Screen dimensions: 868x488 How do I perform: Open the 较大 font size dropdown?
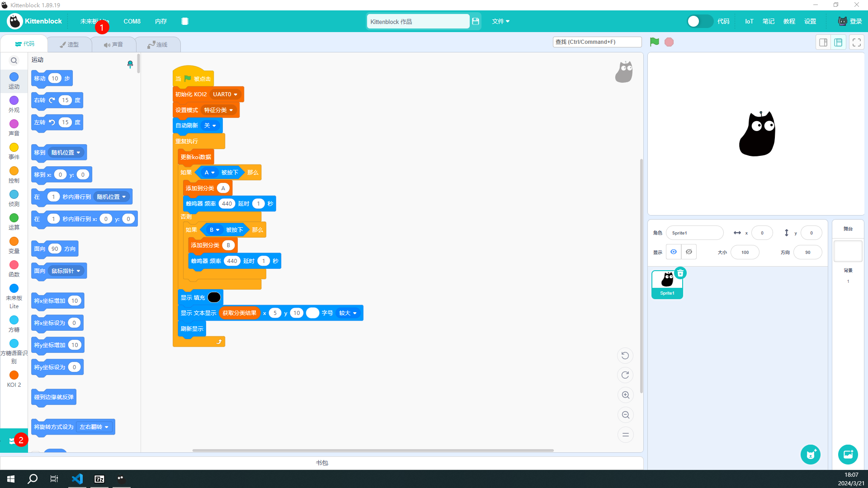[348, 313]
